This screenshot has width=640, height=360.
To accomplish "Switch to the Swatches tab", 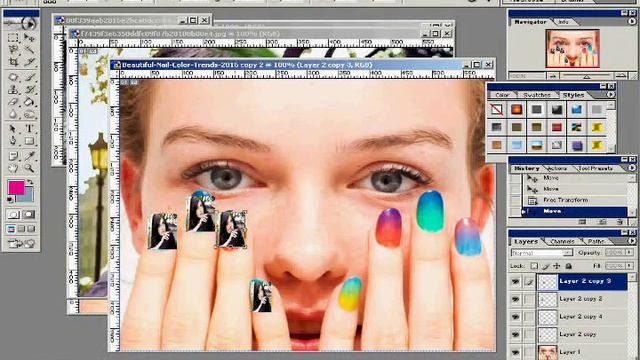I will point(537,95).
